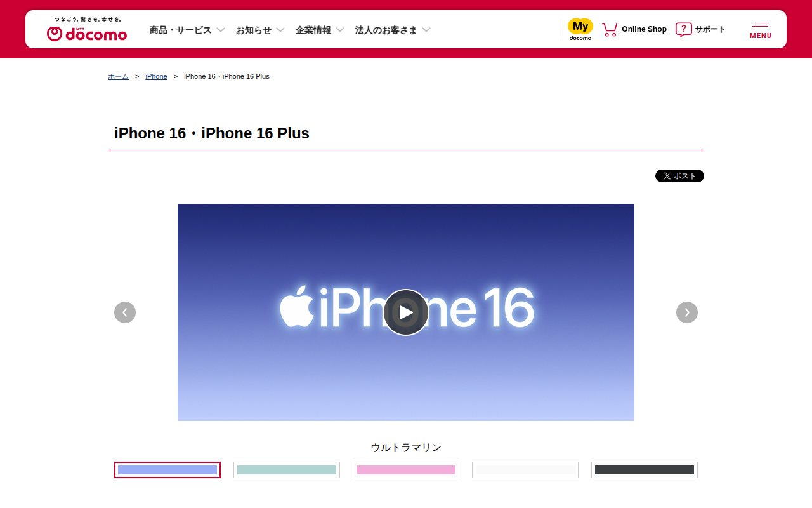Open the My docomo icon
The width and height of the screenshot is (812, 508).
(x=580, y=29)
